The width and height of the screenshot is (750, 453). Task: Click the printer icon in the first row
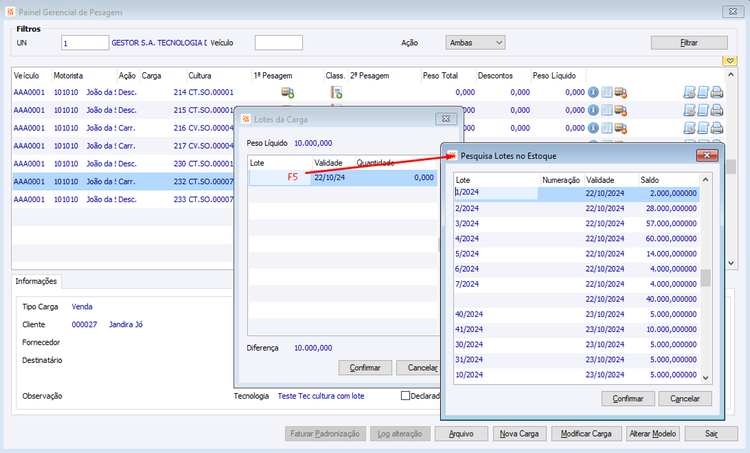tap(717, 92)
